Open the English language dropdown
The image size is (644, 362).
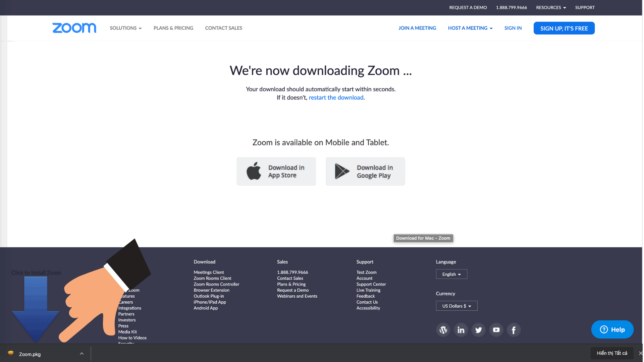(451, 274)
